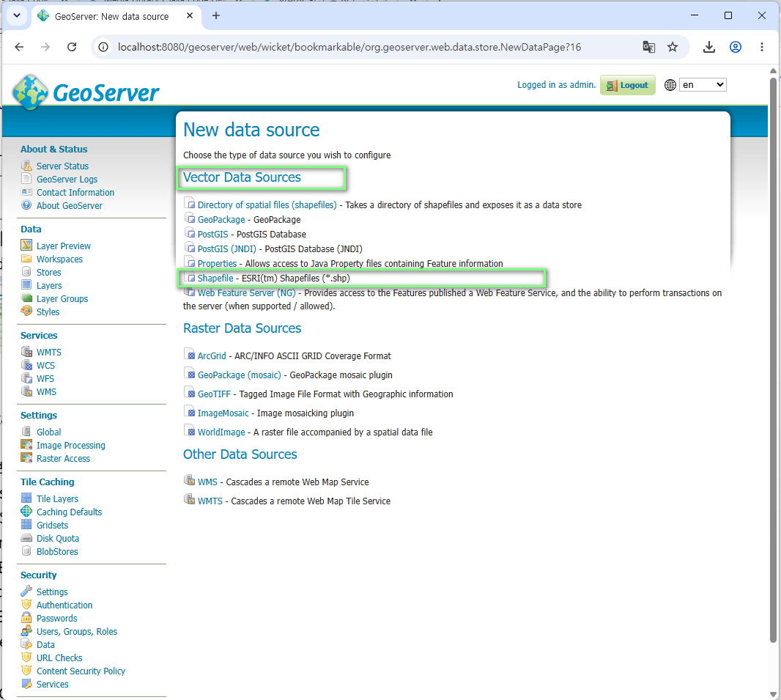This screenshot has width=781, height=700.
Task: Open the tab search chevron dropdown
Action: 17,15
